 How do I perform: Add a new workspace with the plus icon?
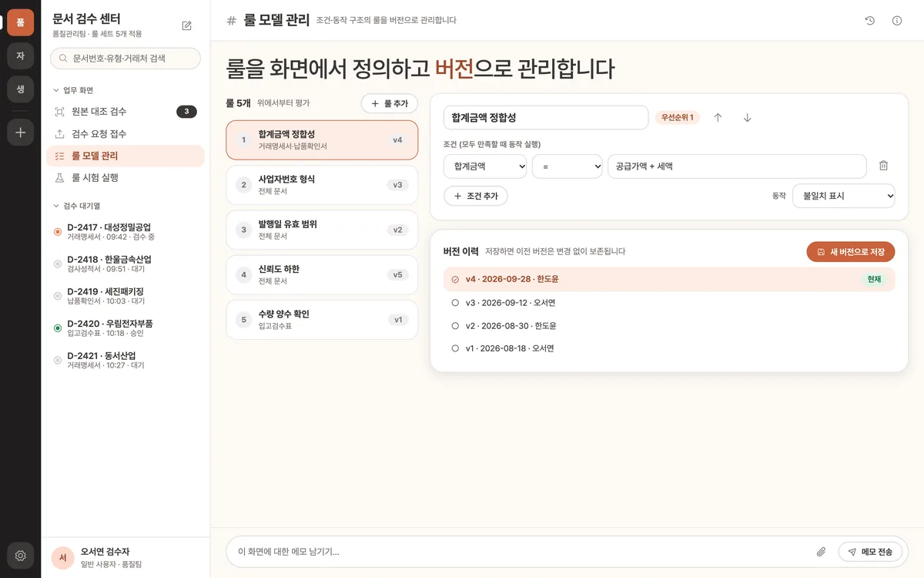20,133
